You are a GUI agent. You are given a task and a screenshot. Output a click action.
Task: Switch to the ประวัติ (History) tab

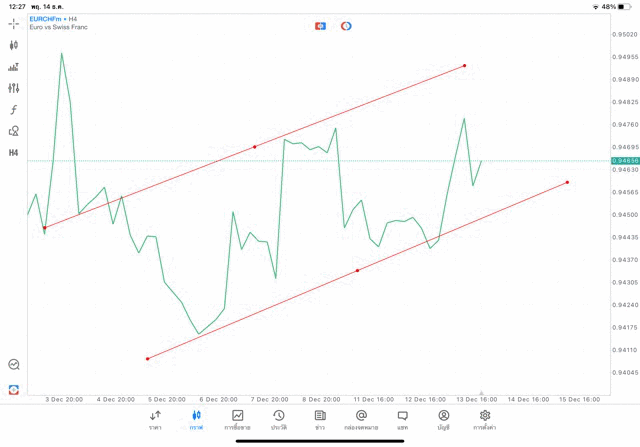pos(278,420)
